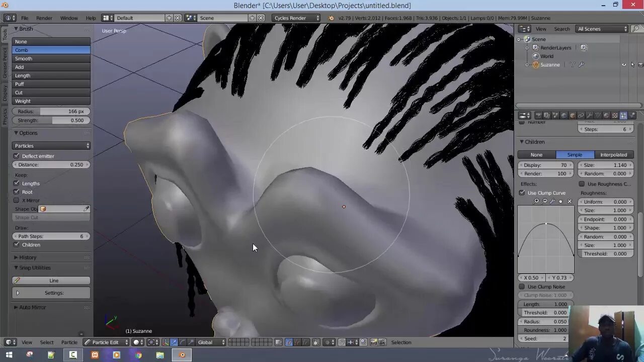Open the Help menu
644x362 pixels.
91,18
